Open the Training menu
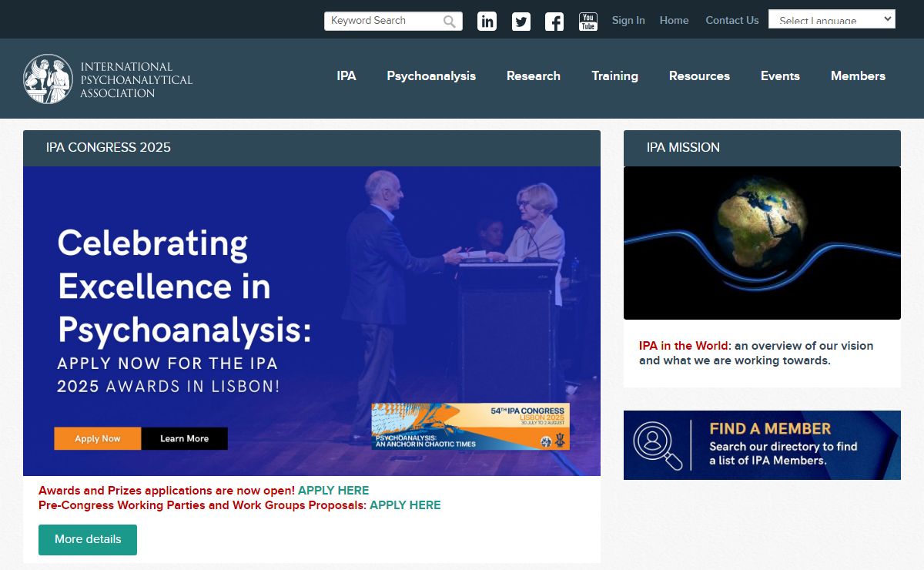This screenshot has height=570, width=924. pyautogui.click(x=614, y=75)
